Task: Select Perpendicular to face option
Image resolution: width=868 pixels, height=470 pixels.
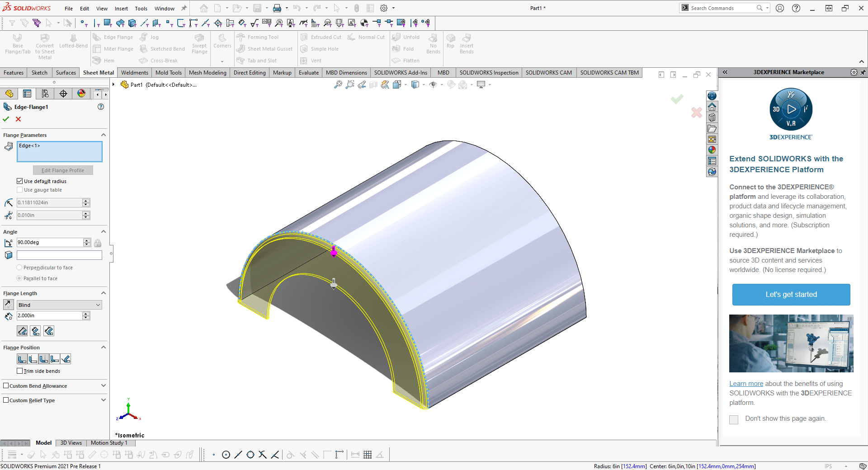Action: point(20,267)
